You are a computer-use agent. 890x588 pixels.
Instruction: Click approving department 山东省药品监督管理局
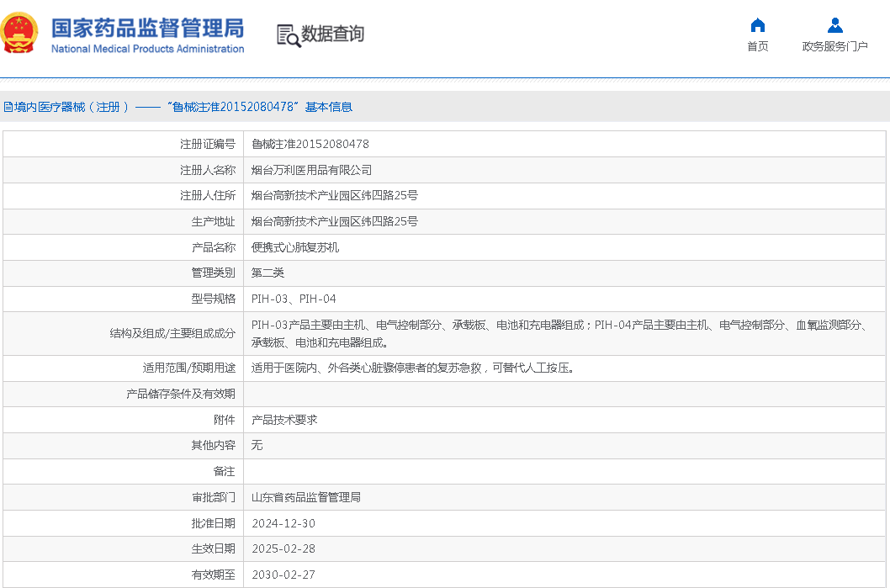[x=306, y=497]
